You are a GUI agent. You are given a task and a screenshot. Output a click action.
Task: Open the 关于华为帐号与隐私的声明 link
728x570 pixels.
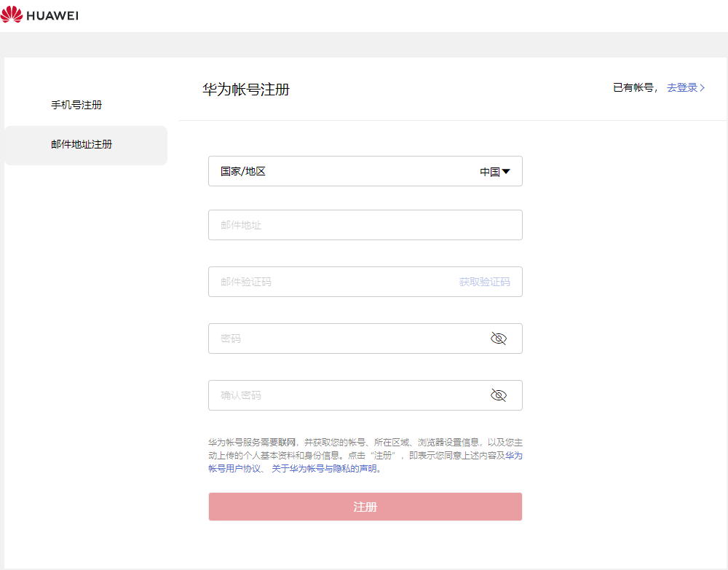(x=324, y=468)
